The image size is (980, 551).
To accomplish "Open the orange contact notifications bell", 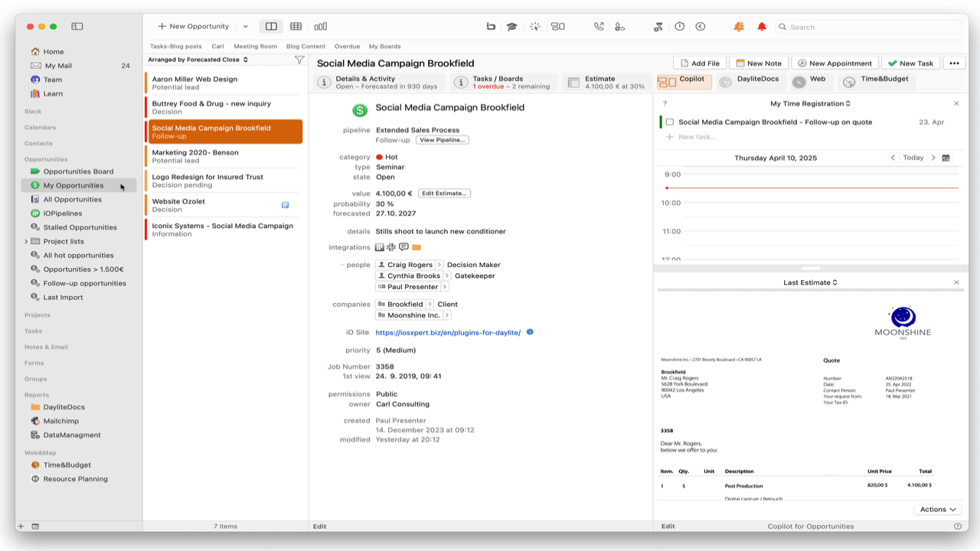I will click(x=739, y=26).
